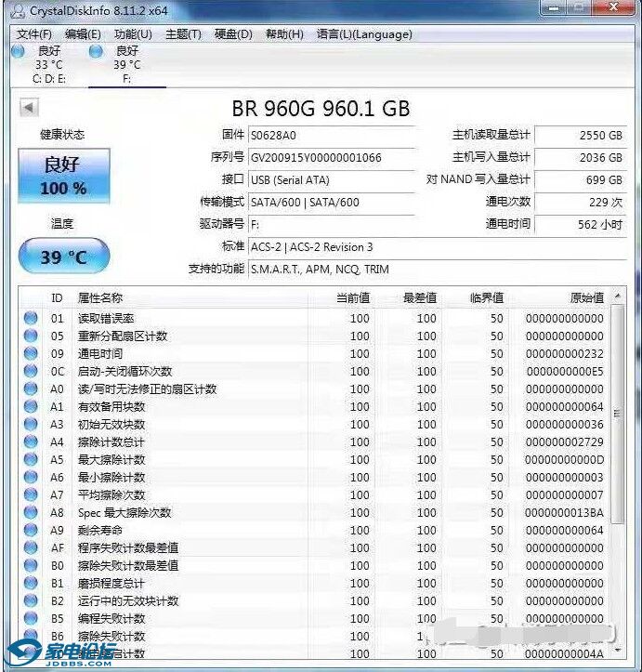
Task: Click status icon for 编程失败计数 row
Action: click(31, 618)
